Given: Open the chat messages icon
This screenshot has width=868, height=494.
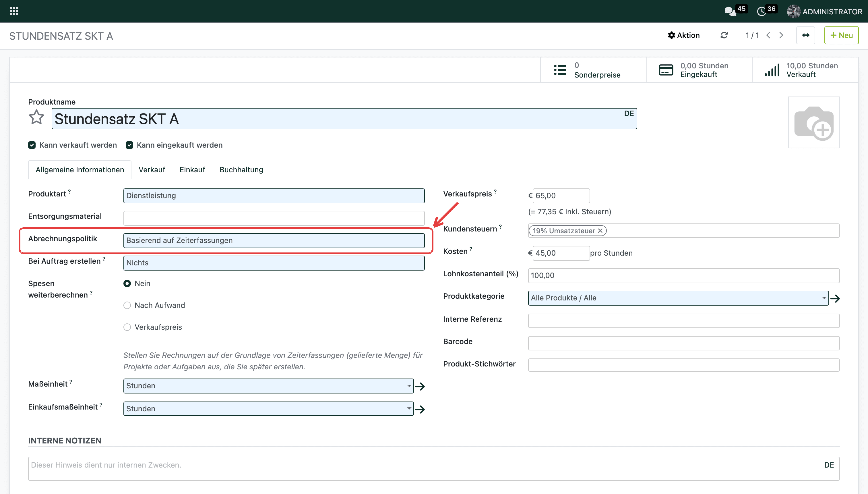Looking at the screenshot, I should pyautogui.click(x=730, y=11).
